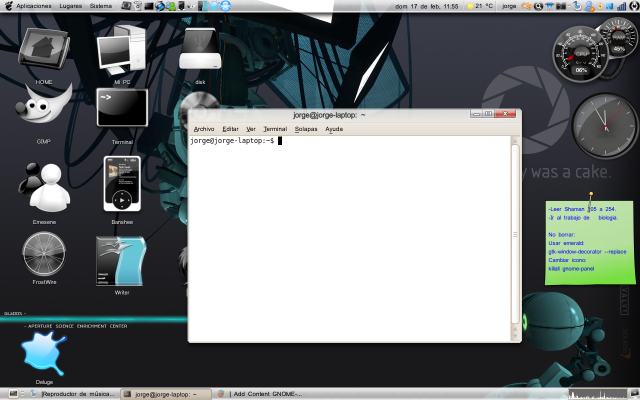Click the Show Desktop button in bottom panel

click(13, 394)
